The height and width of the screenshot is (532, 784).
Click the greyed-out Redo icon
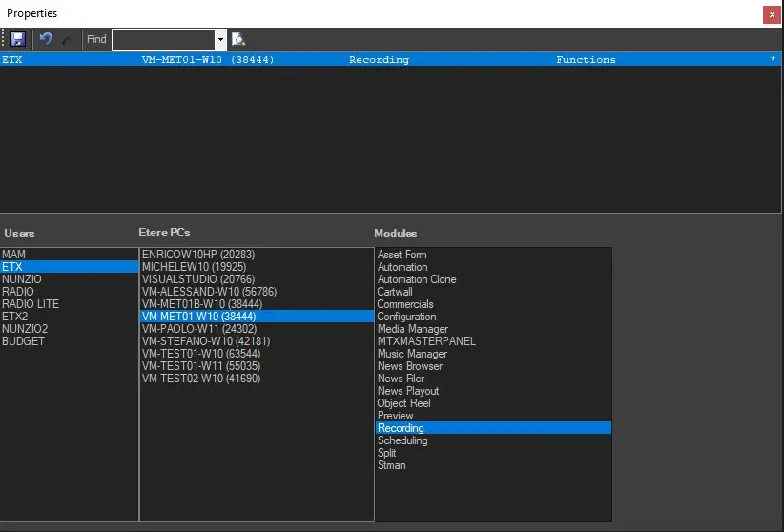(67, 39)
